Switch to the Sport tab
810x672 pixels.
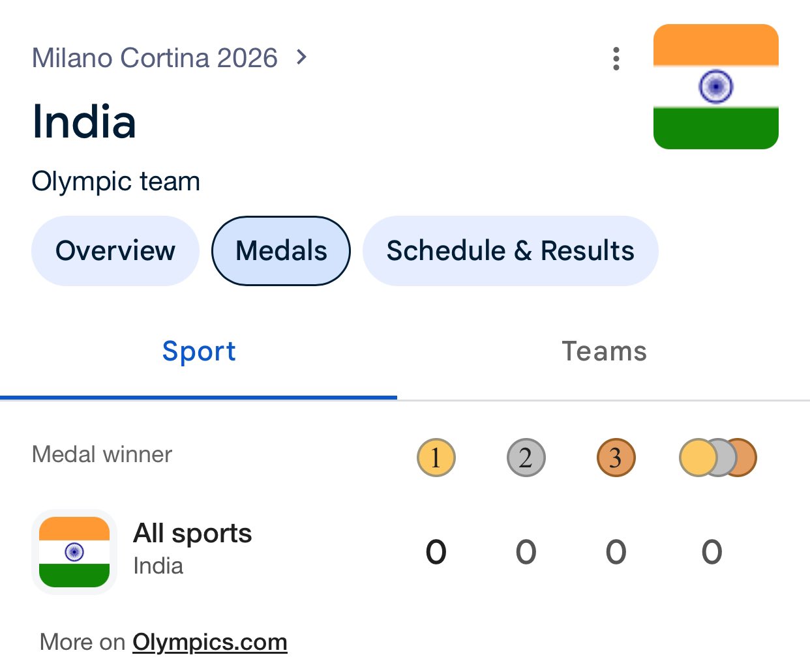pos(199,351)
